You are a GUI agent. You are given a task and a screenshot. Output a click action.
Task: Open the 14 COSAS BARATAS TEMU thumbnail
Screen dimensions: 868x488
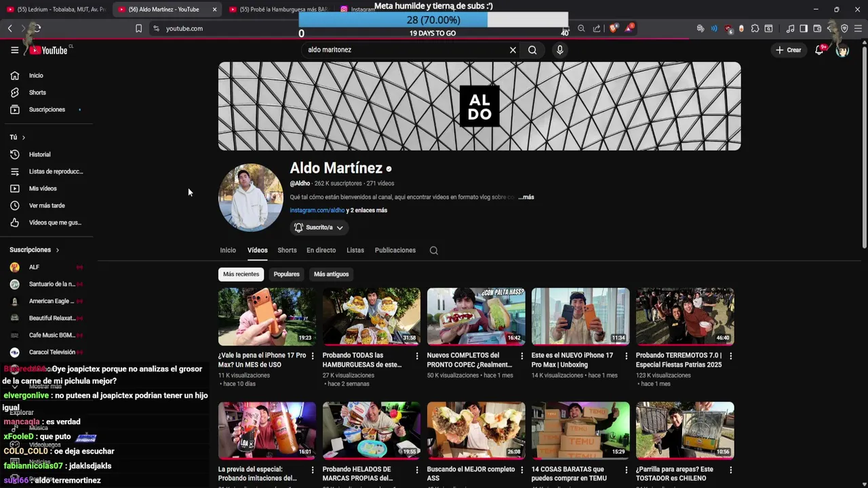click(580, 431)
